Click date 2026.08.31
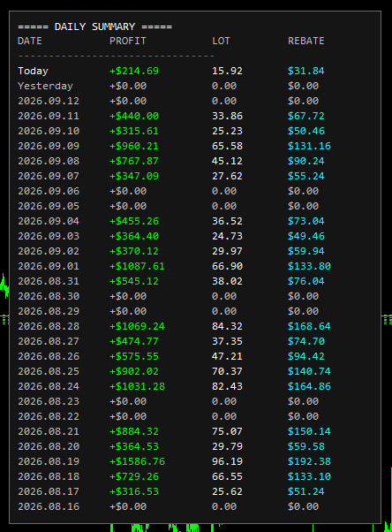392x532 pixels. (x=49, y=281)
